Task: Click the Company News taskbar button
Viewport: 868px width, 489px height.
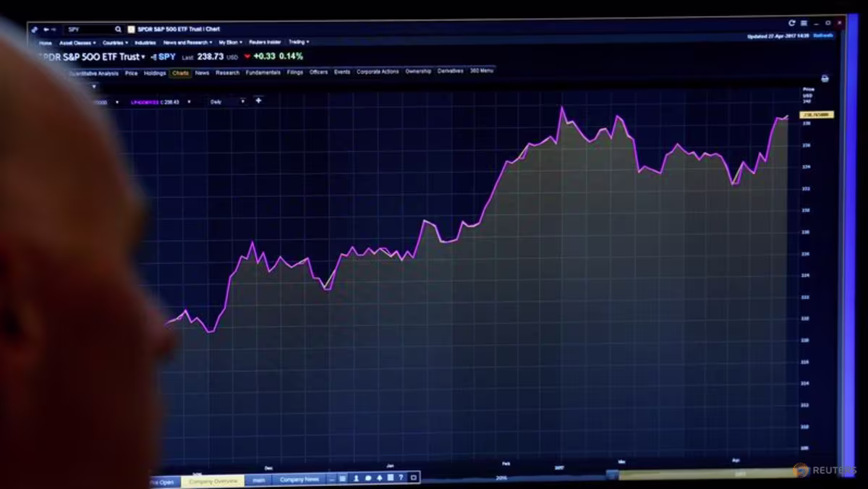Action: pyautogui.click(x=299, y=480)
